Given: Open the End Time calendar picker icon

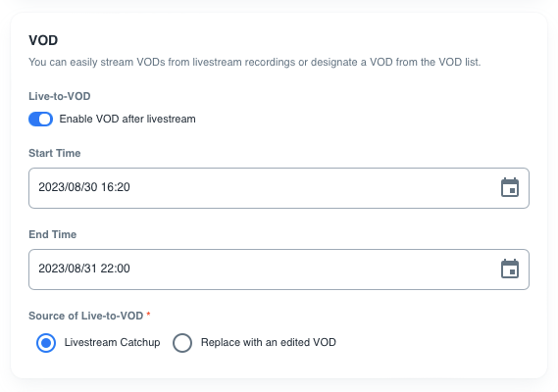Looking at the screenshot, I should [510, 269].
